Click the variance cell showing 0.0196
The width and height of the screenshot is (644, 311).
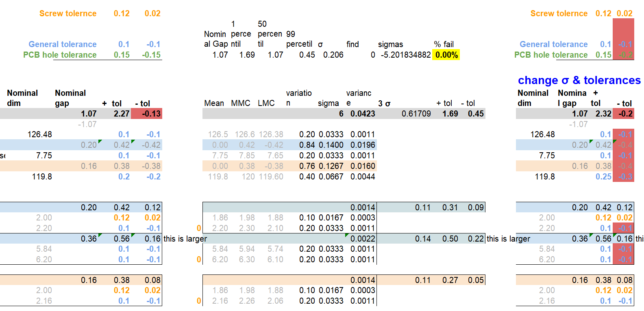coord(363,145)
